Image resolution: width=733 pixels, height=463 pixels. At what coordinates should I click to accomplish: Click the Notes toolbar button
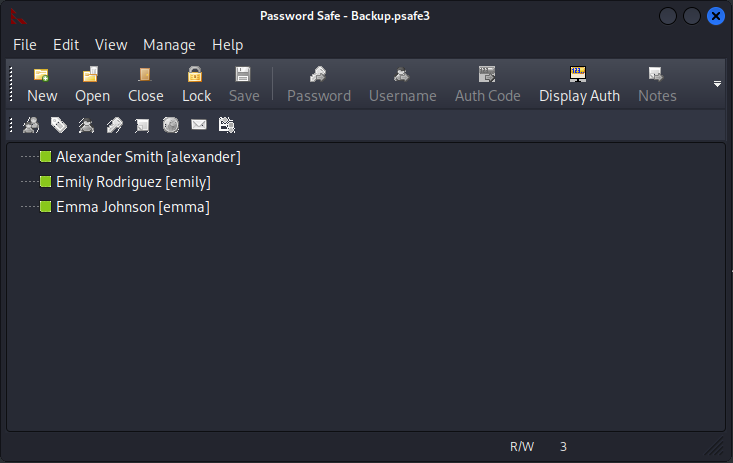pyautogui.click(x=657, y=85)
